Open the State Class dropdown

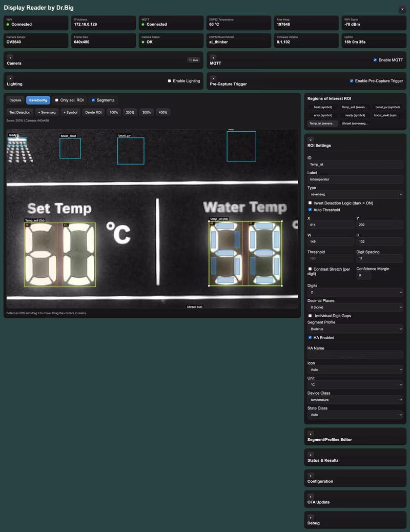[x=355, y=415]
